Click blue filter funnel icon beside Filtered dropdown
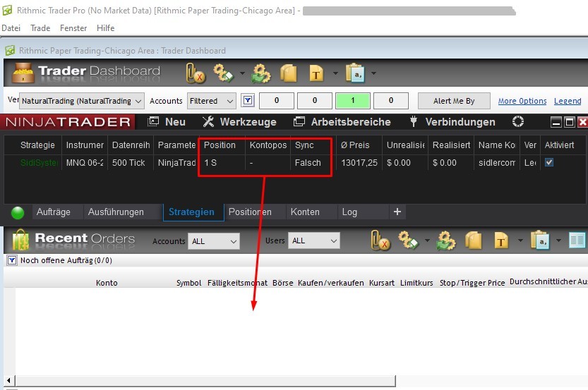This screenshot has width=588, height=390. point(248,100)
